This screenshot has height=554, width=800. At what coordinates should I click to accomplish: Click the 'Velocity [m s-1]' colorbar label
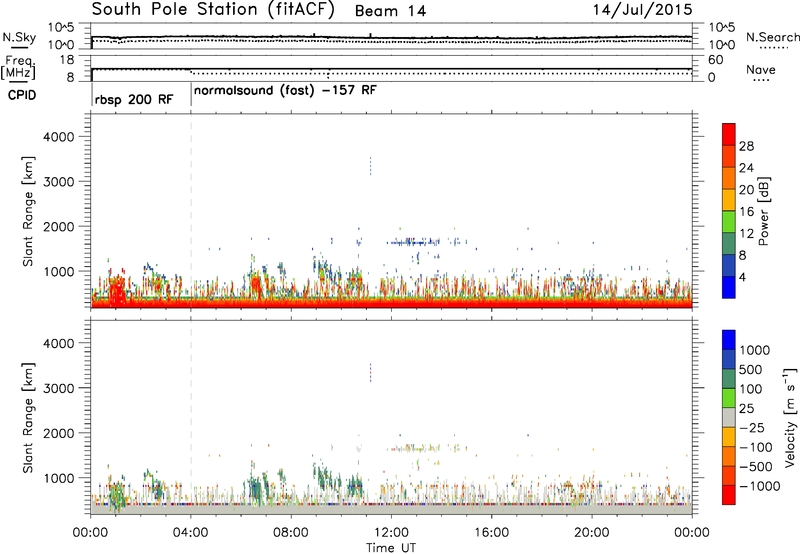point(790,417)
